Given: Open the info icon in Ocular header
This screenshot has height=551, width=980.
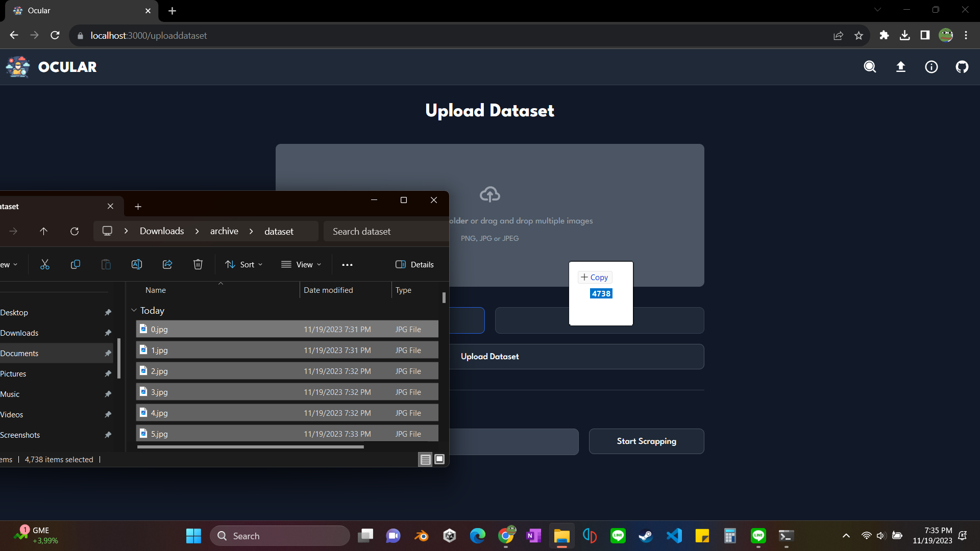Looking at the screenshot, I should point(932,67).
